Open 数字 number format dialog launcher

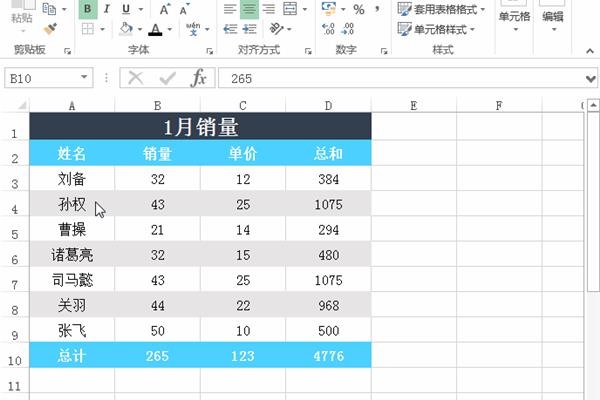click(384, 51)
